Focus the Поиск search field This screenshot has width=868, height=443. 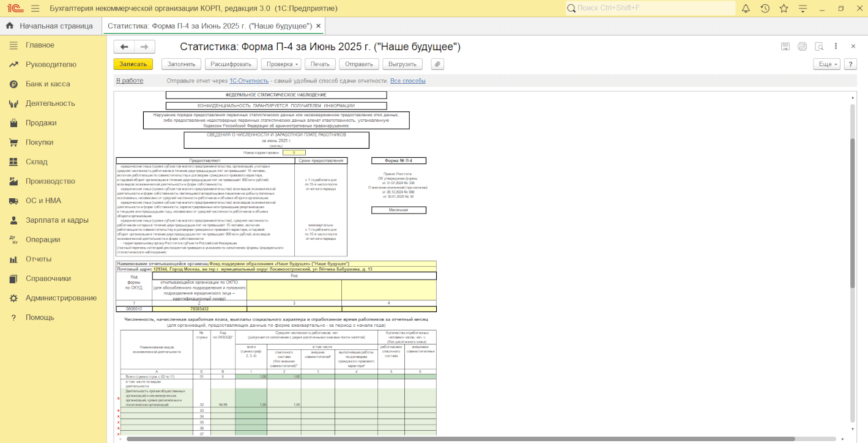tap(650, 8)
